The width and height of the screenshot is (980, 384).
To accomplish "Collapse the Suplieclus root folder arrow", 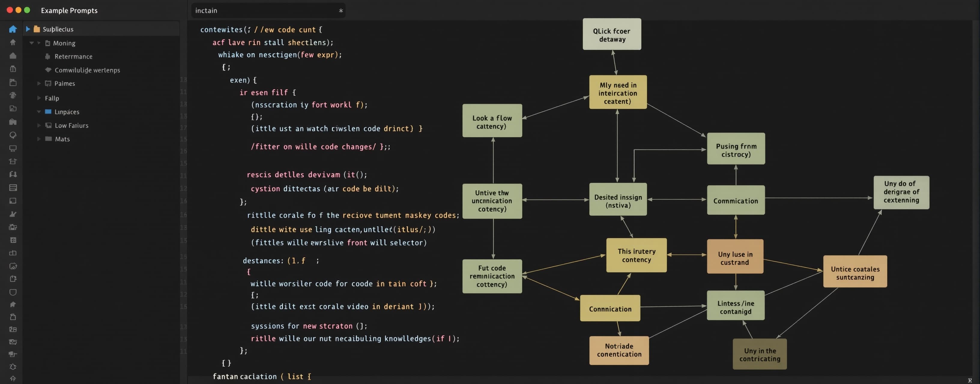I will pos(28,29).
